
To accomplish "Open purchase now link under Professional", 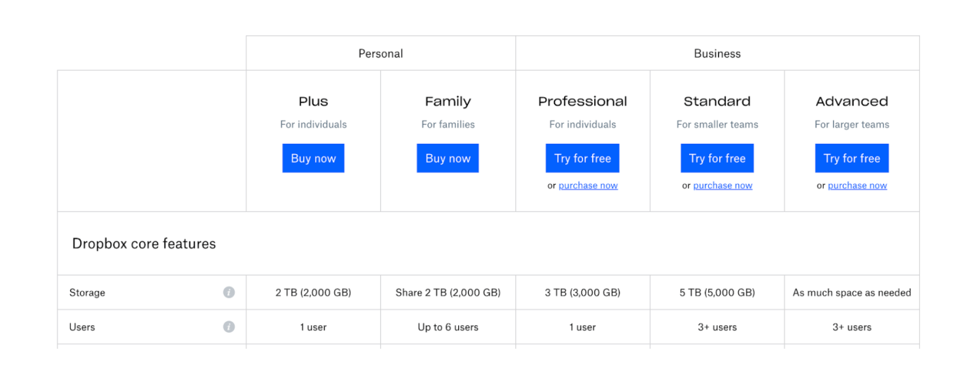I will (x=588, y=186).
